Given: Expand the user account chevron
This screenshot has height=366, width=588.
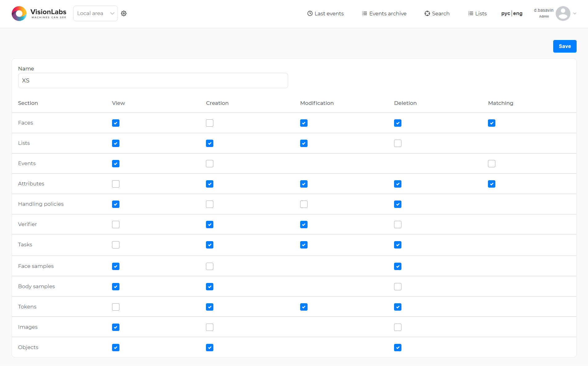Looking at the screenshot, I should 575,14.
